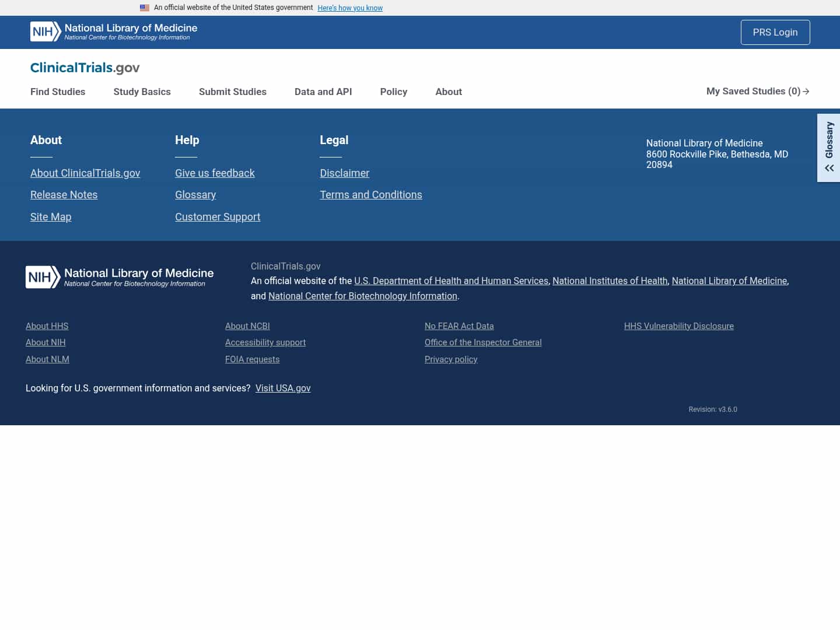Visit National Library of Medicine text link in footer
Image resolution: width=840 pixels, height=630 pixels.
[730, 281]
